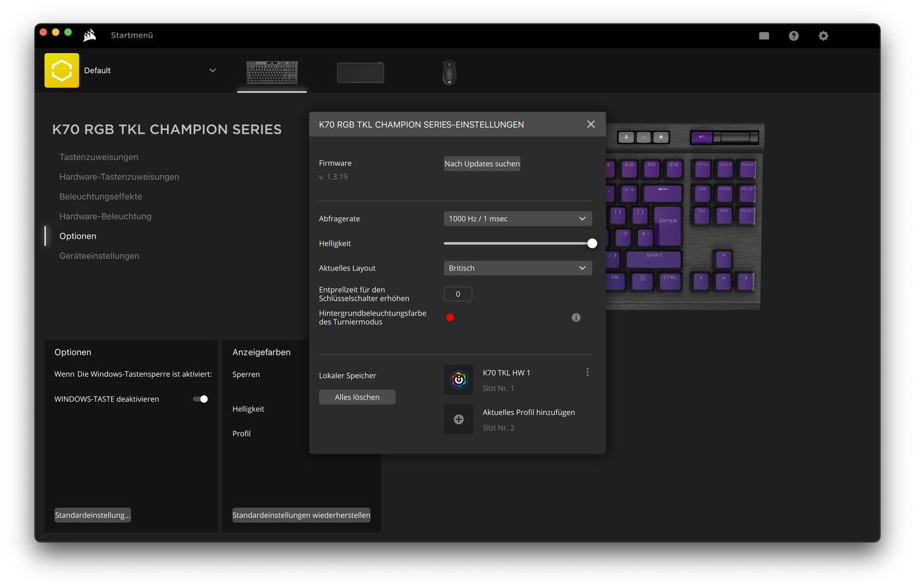The height and width of the screenshot is (588, 915).
Task: Open the settings gear icon
Action: tap(823, 36)
